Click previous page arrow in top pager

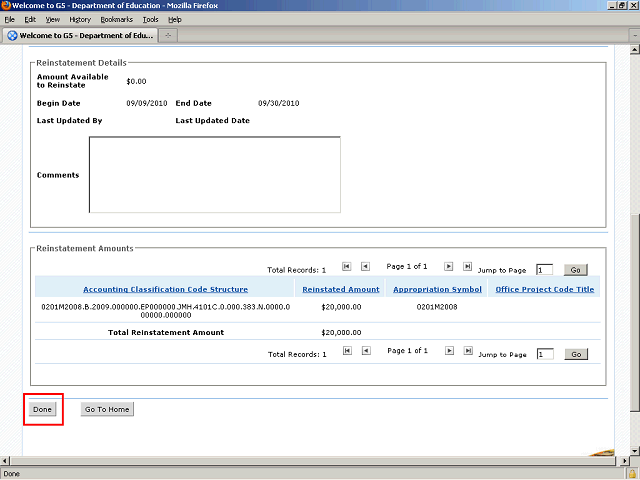365,267
